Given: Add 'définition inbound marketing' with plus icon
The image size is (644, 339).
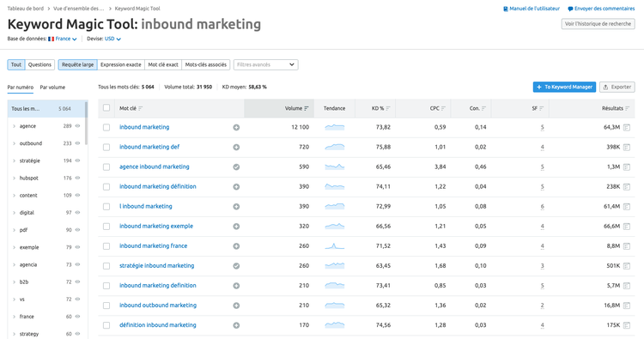Looking at the screenshot, I should 236,325.
